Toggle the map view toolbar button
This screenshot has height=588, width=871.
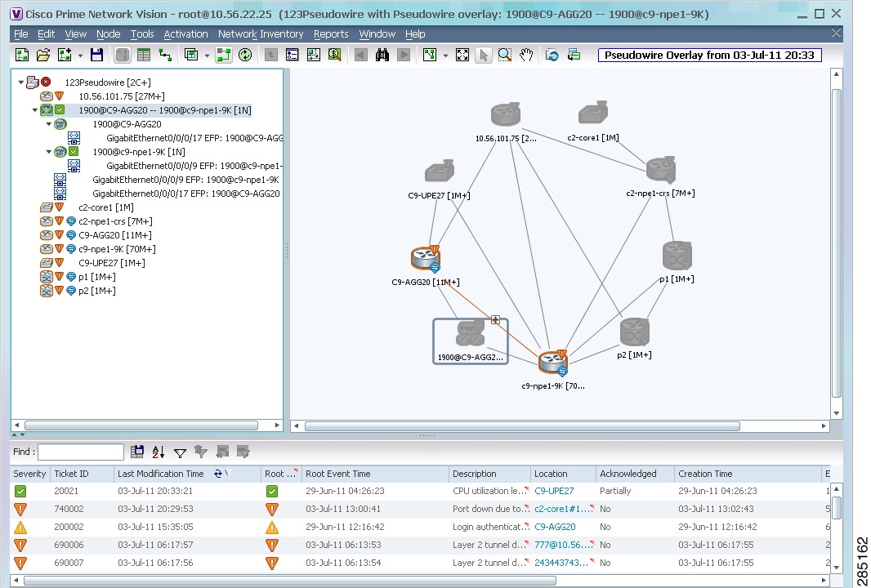(x=123, y=55)
